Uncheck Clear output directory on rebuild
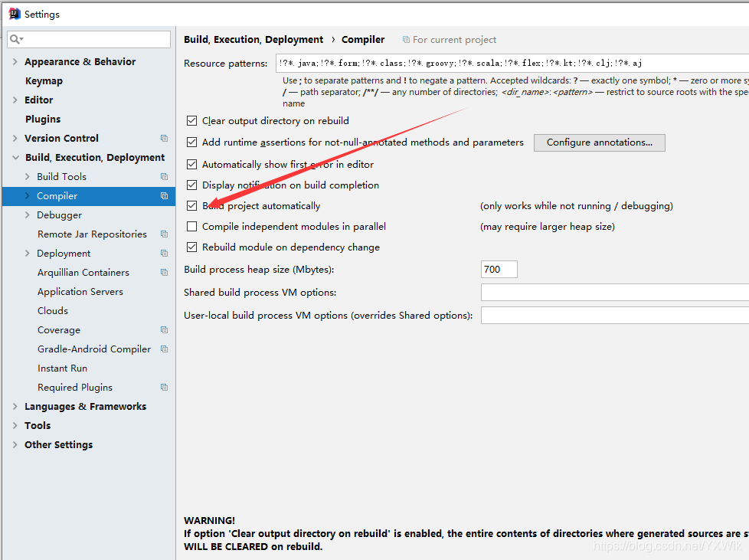749x560 pixels. (x=191, y=120)
